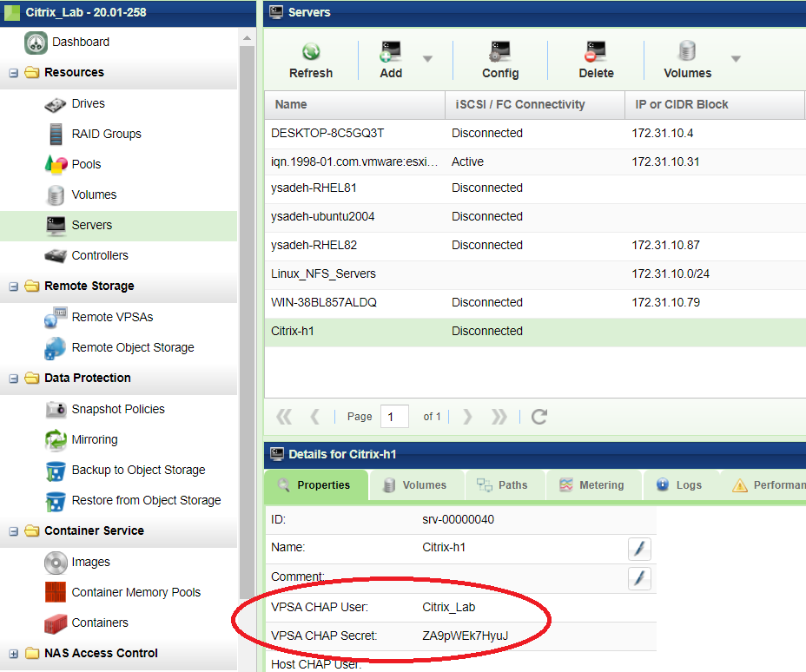Open RAID Groups in sidebar
806x672 pixels.
point(107,134)
